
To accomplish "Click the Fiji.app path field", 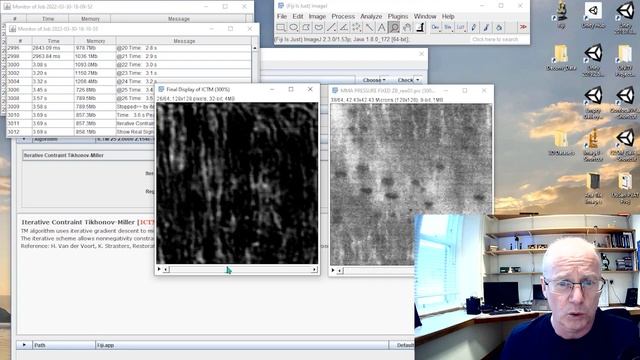I will [242, 345].
